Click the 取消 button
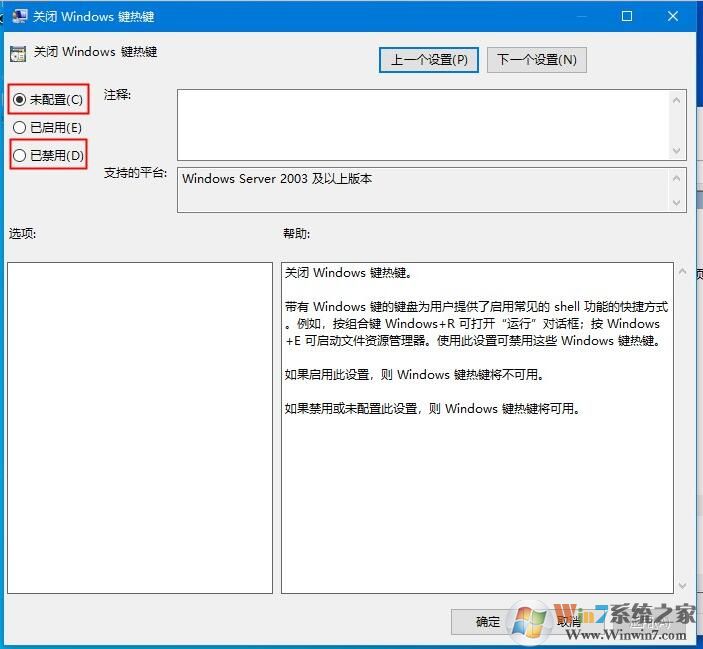 click(x=568, y=622)
